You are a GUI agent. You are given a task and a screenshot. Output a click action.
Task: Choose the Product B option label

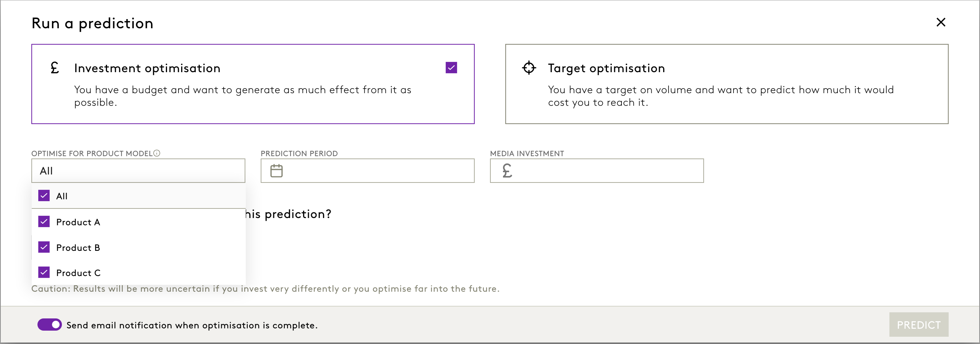coord(78,248)
